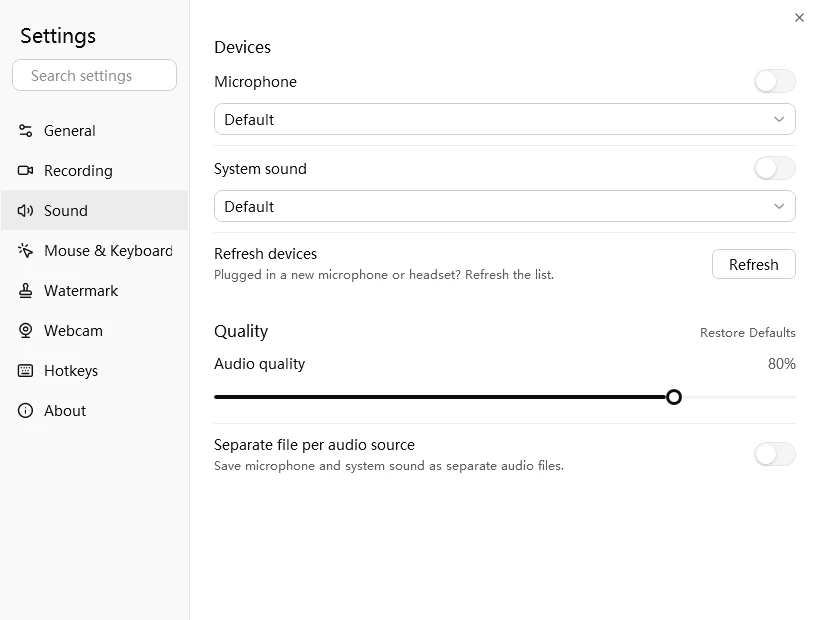Open the Microphone device dropdown
Image resolution: width=820 pixels, height=620 pixels.
click(x=505, y=119)
